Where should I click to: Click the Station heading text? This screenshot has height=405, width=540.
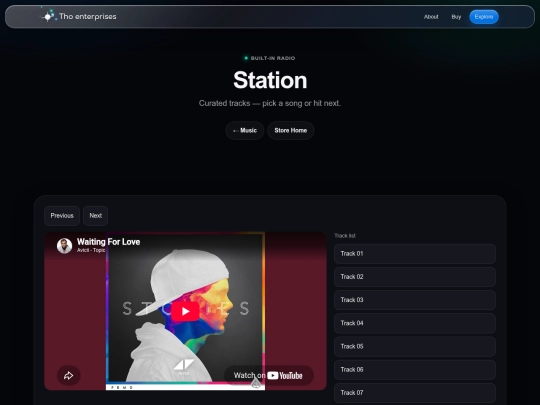(x=270, y=80)
